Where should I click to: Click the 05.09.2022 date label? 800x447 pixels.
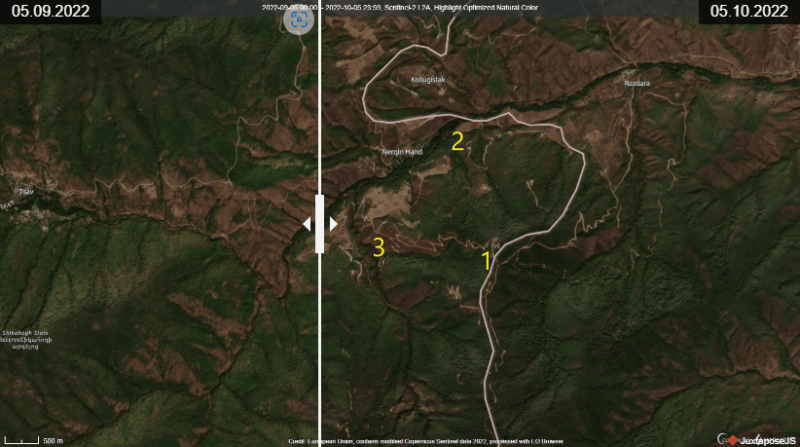click(51, 13)
